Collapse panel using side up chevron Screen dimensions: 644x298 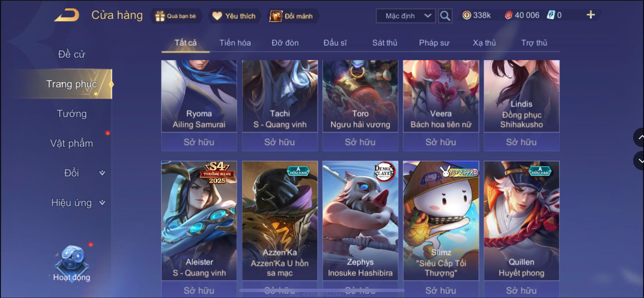pos(639,137)
